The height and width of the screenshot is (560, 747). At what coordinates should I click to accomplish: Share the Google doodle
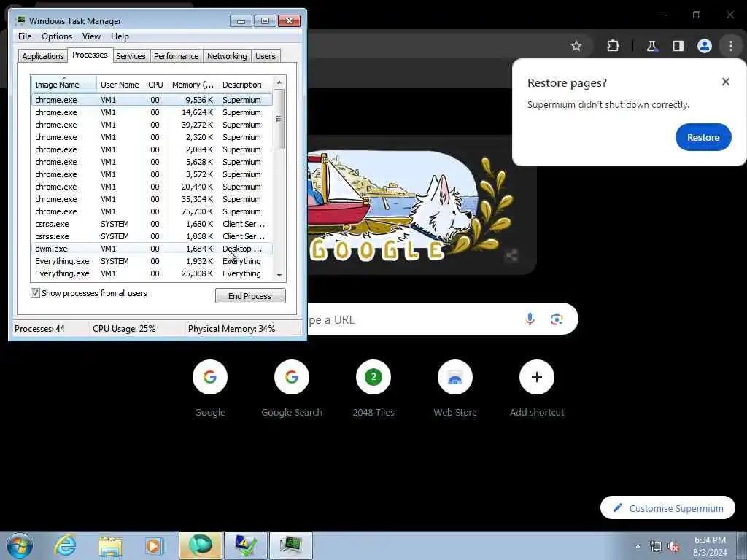(x=511, y=255)
